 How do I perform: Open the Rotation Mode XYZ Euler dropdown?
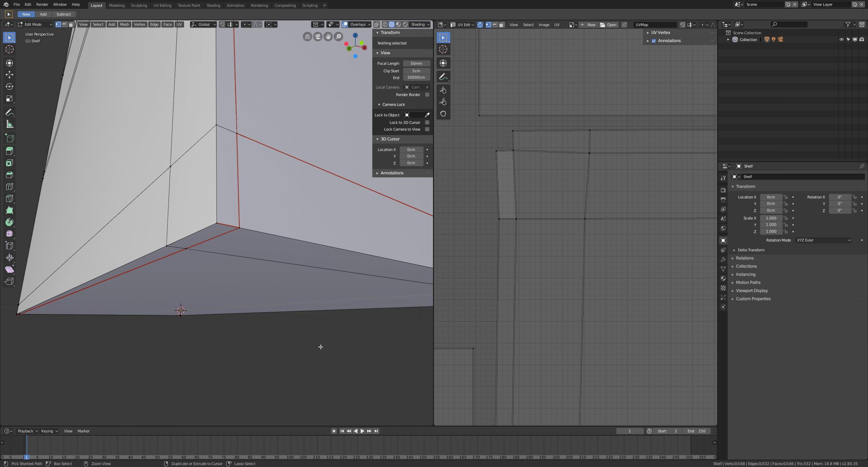[823, 240]
